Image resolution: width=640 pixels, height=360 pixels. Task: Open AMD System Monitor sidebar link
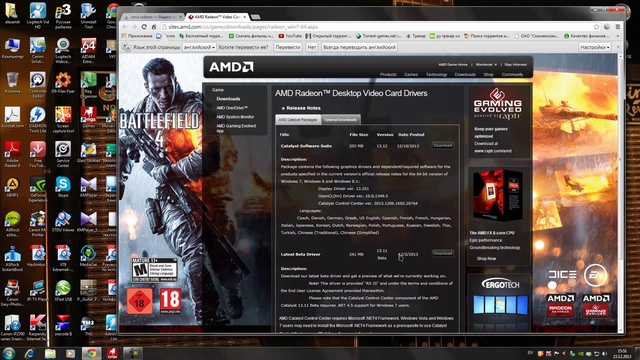tap(235, 117)
